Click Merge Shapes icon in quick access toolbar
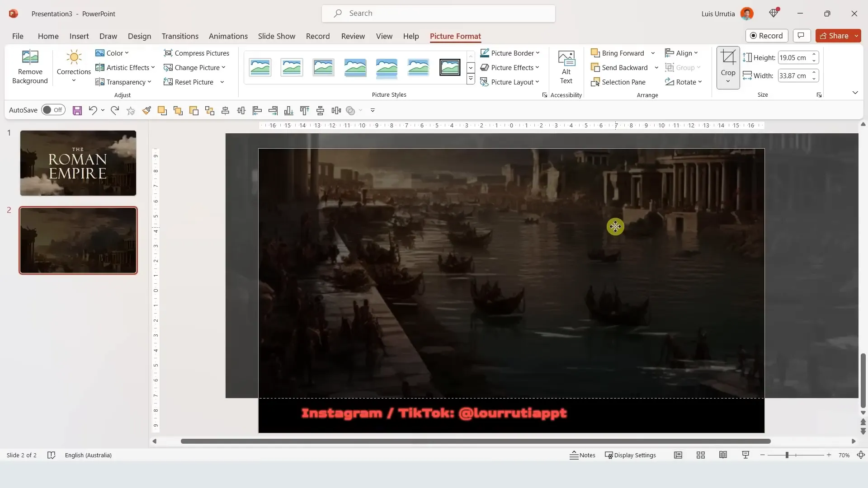Image resolution: width=868 pixels, height=488 pixels. tap(350, 110)
